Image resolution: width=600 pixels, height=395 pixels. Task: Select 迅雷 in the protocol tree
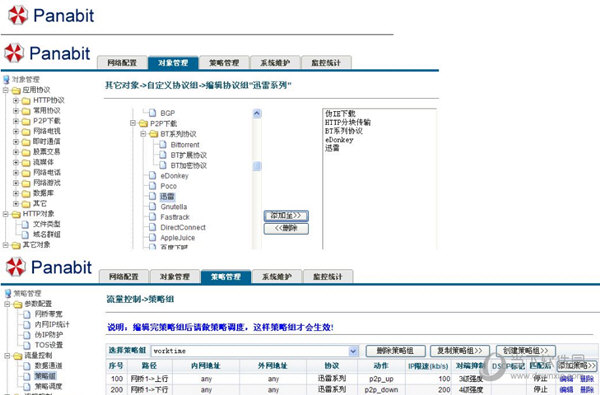click(x=167, y=196)
